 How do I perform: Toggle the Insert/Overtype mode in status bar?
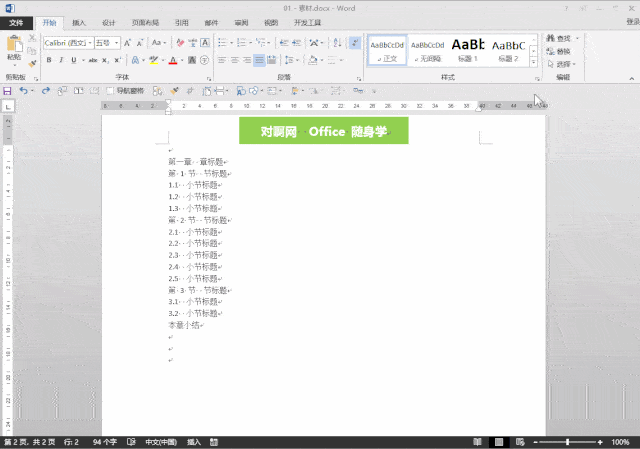click(x=194, y=442)
